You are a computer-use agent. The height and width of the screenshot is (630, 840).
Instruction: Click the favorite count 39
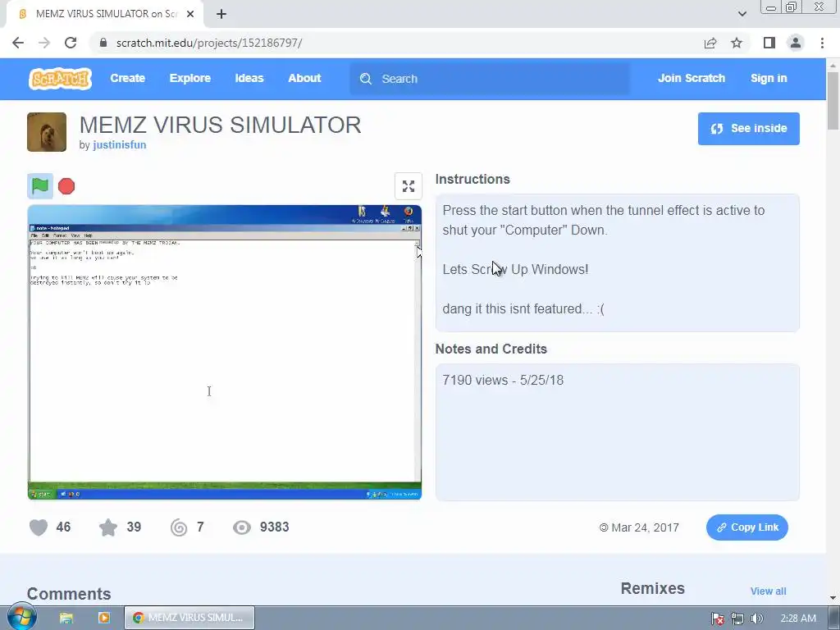134,527
